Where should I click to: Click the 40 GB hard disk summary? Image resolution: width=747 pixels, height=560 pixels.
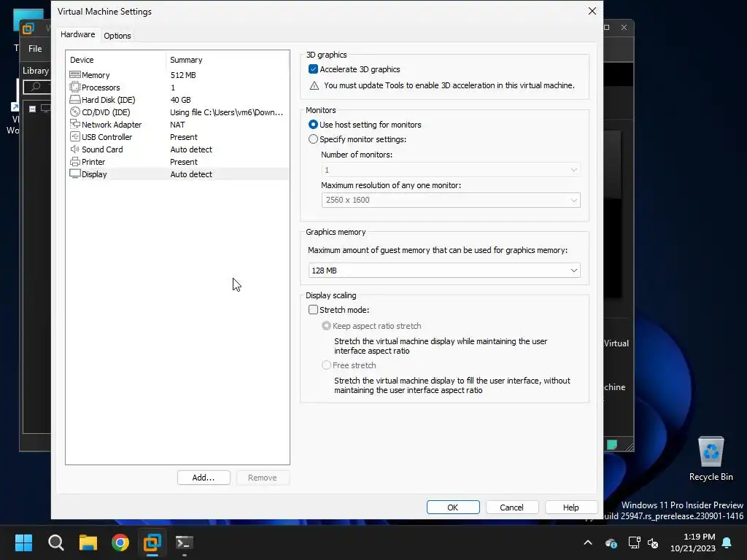181,99
